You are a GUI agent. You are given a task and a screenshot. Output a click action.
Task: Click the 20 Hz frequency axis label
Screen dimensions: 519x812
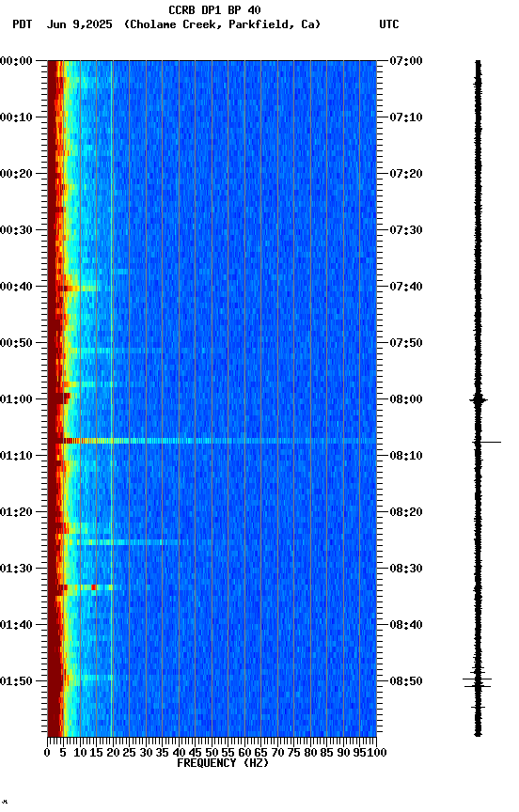(x=113, y=753)
